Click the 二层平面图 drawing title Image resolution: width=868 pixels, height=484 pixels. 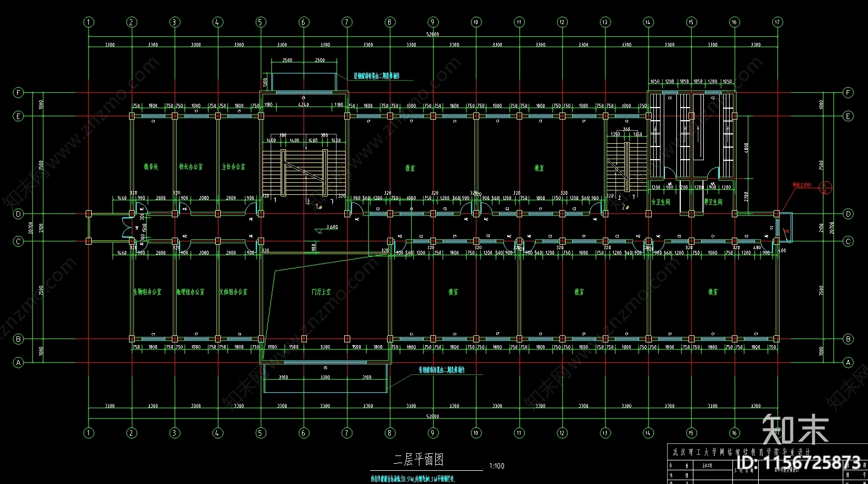click(x=418, y=460)
